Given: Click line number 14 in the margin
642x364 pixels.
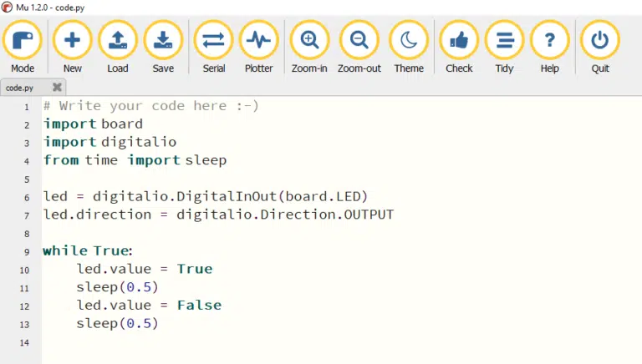Looking at the screenshot, I should (x=24, y=342).
